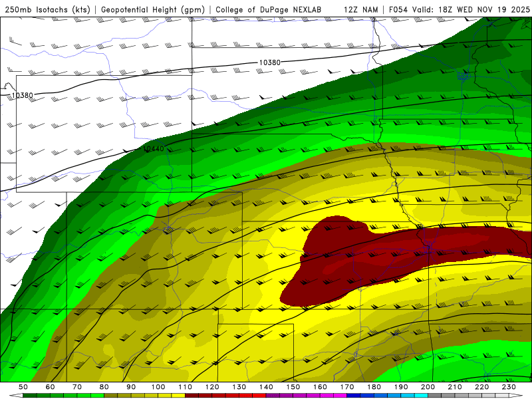
Task: Select the darkest green swatch below 50
Action: [30, 396]
